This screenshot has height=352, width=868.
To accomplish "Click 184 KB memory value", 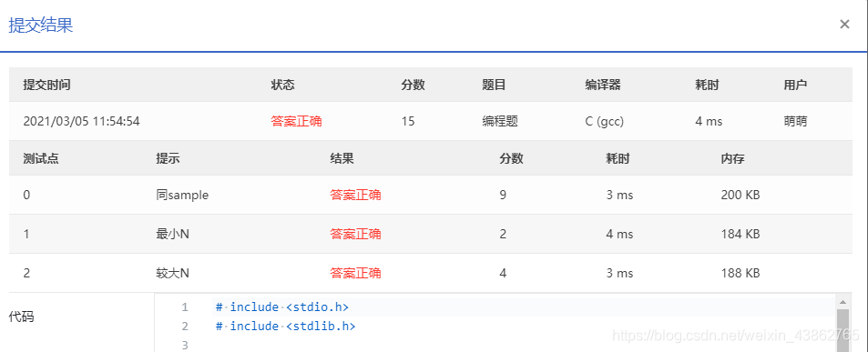I will click(x=740, y=235).
